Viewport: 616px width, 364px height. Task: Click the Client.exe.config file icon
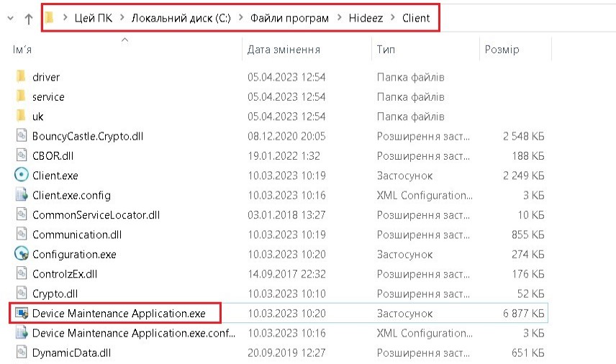click(x=22, y=195)
